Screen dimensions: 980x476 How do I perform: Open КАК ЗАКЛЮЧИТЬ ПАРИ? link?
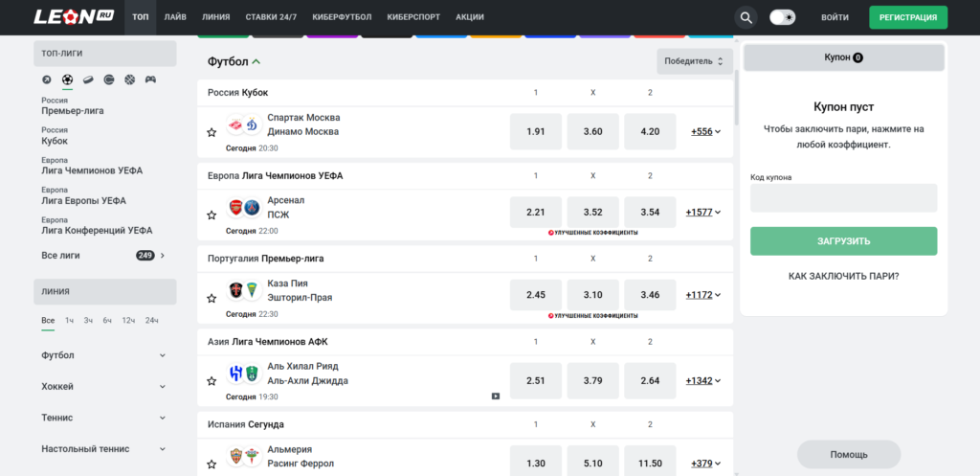coord(844,275)
